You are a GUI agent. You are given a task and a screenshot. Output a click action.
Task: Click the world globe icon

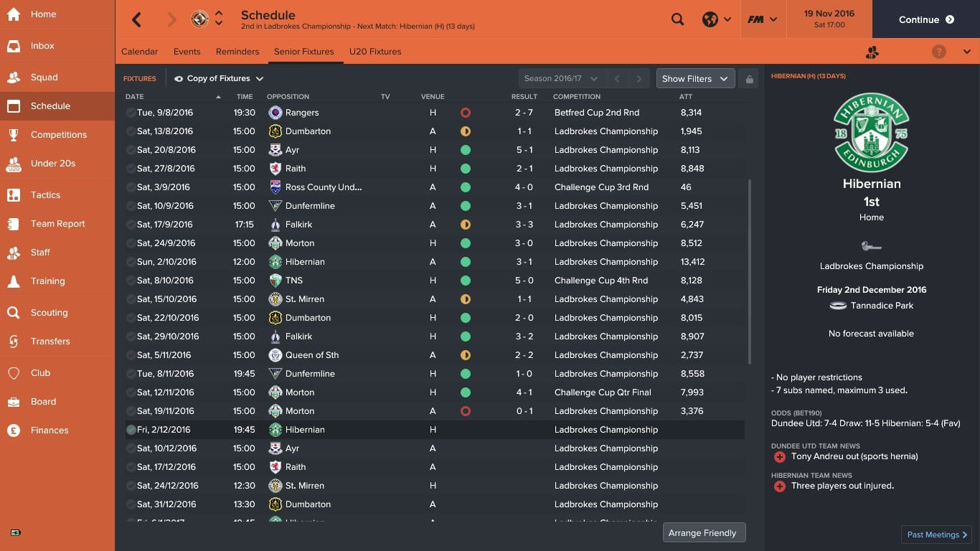710,19
